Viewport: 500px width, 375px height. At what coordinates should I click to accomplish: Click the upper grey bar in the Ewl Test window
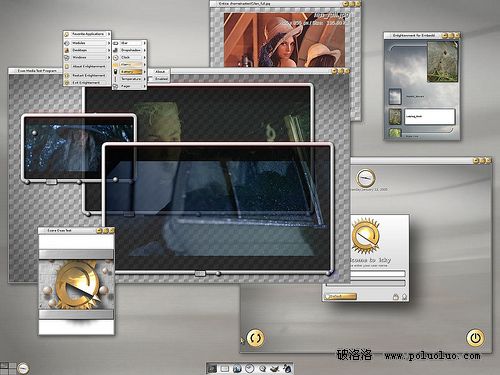coord(76,254)
